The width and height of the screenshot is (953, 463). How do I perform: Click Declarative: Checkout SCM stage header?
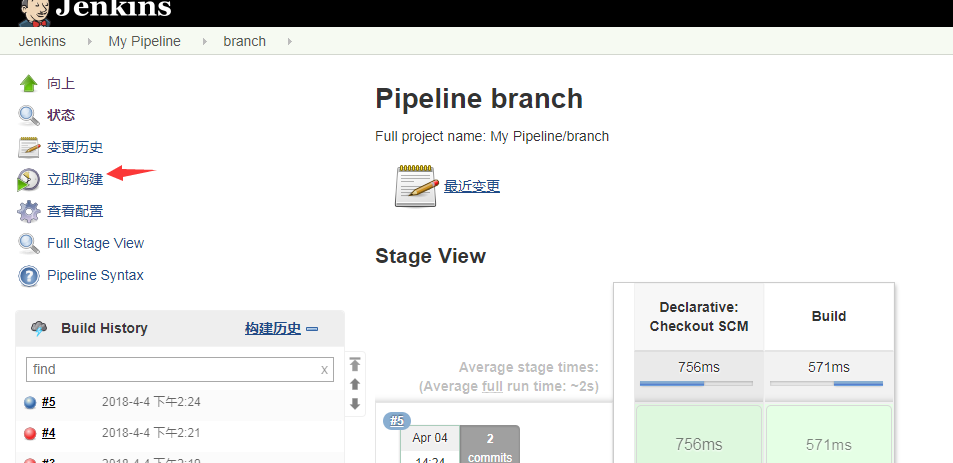699,317
